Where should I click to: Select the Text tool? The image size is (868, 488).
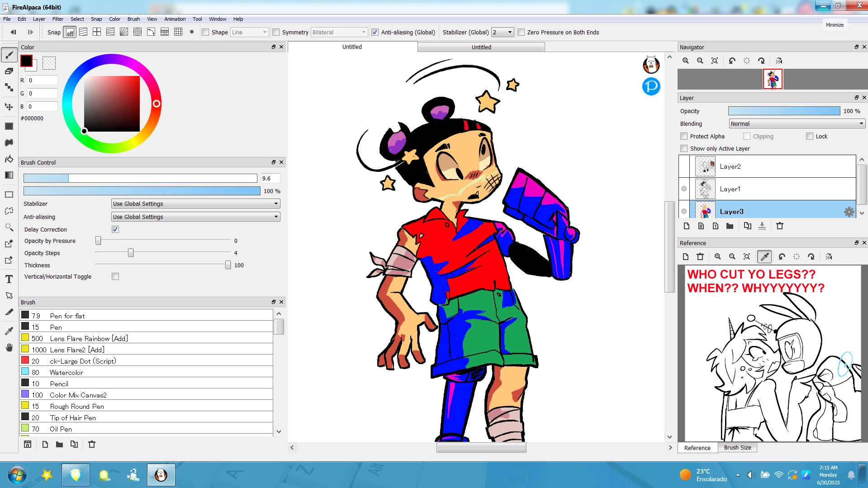(x=9, y=279)
